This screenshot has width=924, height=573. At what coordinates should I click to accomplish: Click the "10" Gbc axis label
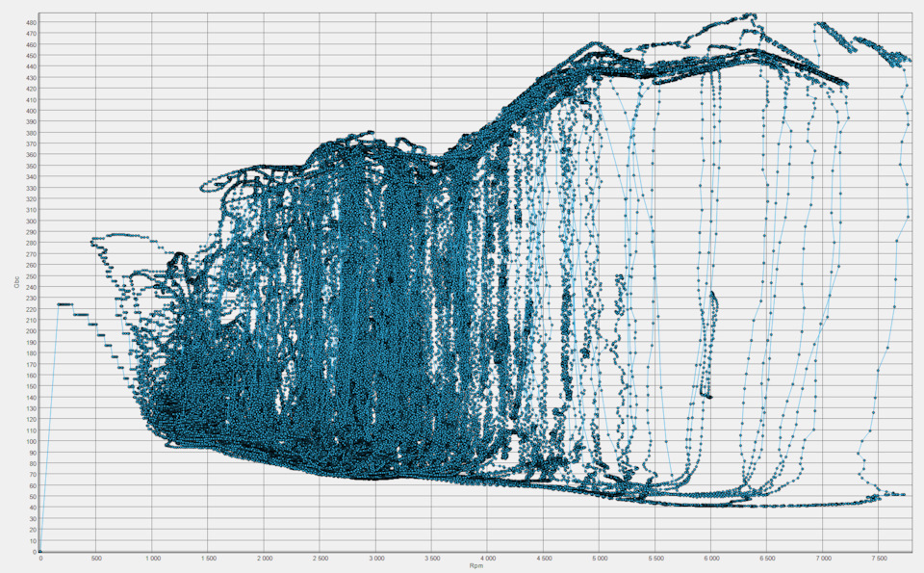(33, 541)
